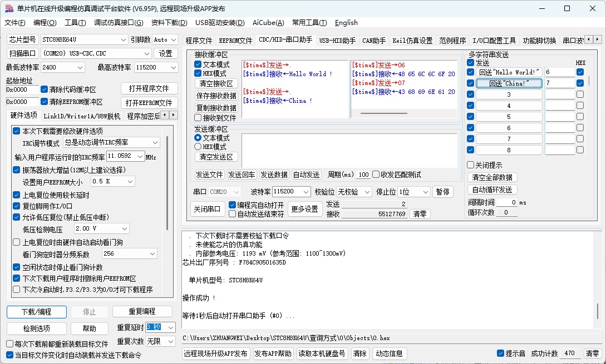Viewport: 606px width, 364px height.
Task: Switch to the CAN助手 tab
Action: [x=374, y=41]
